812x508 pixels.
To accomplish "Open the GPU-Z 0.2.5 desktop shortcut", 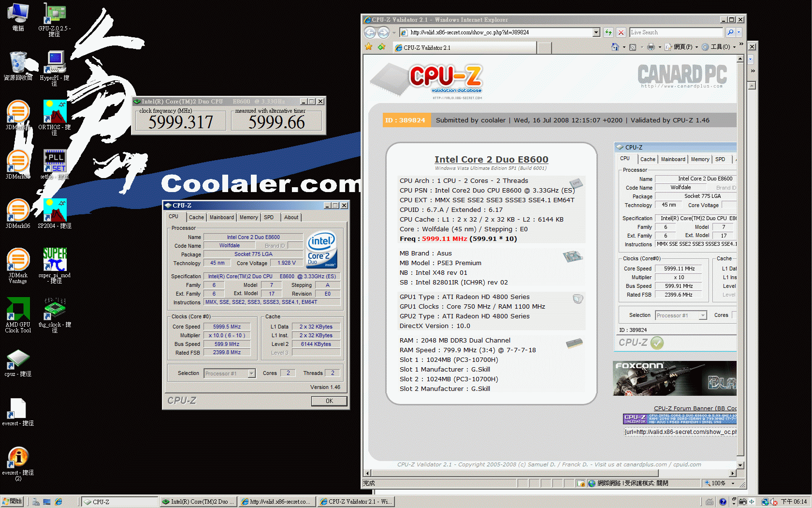I will coord(55,19).
